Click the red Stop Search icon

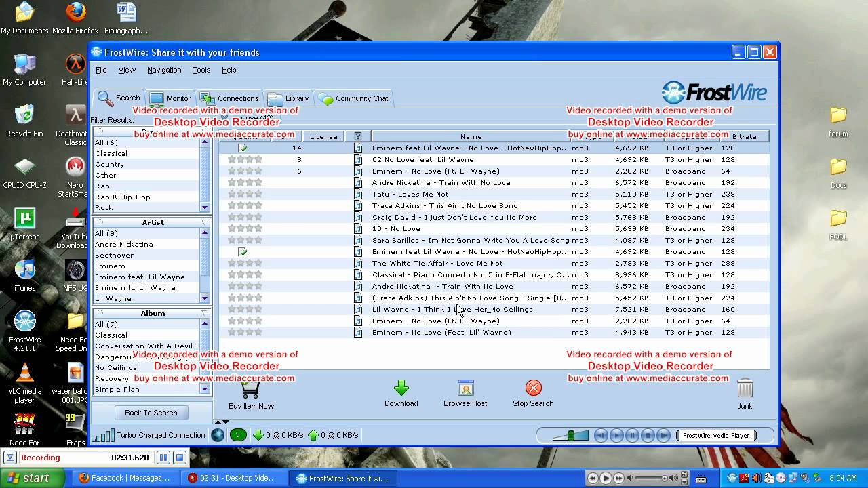tap(534, 388)
